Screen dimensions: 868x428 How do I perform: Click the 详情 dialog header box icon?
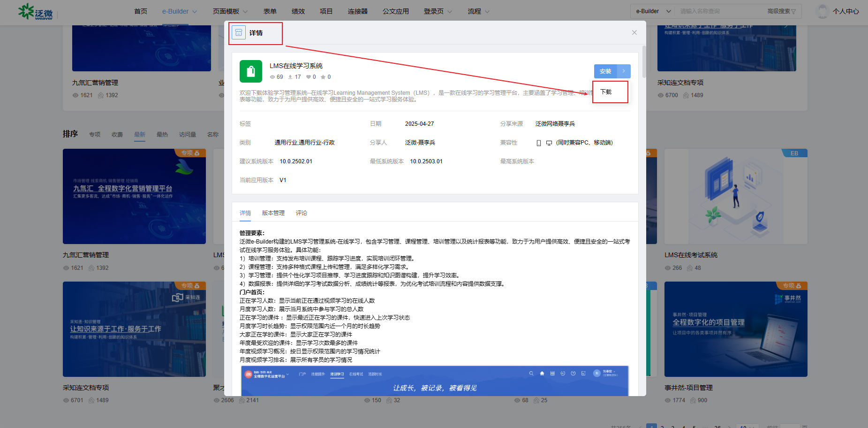[239, 32]
